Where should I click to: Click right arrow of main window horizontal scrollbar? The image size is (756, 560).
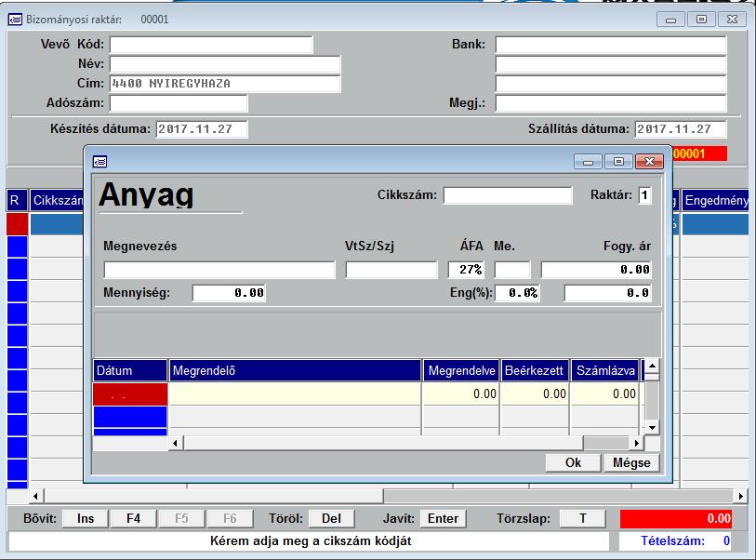740,496
